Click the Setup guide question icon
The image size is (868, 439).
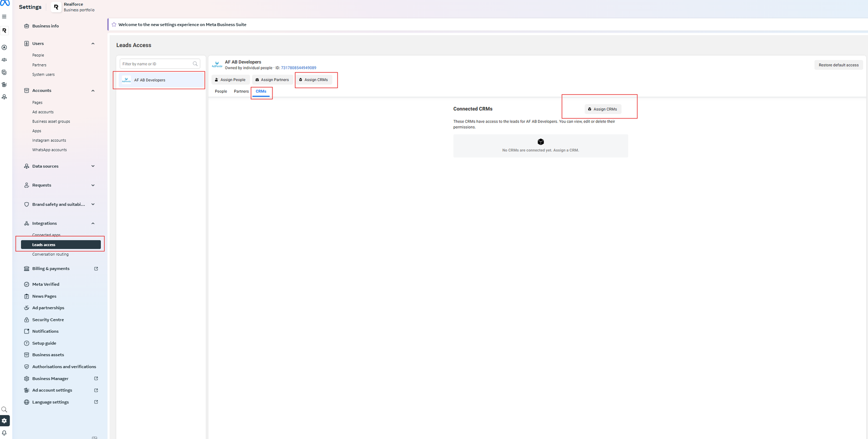(x=27, y=344)
